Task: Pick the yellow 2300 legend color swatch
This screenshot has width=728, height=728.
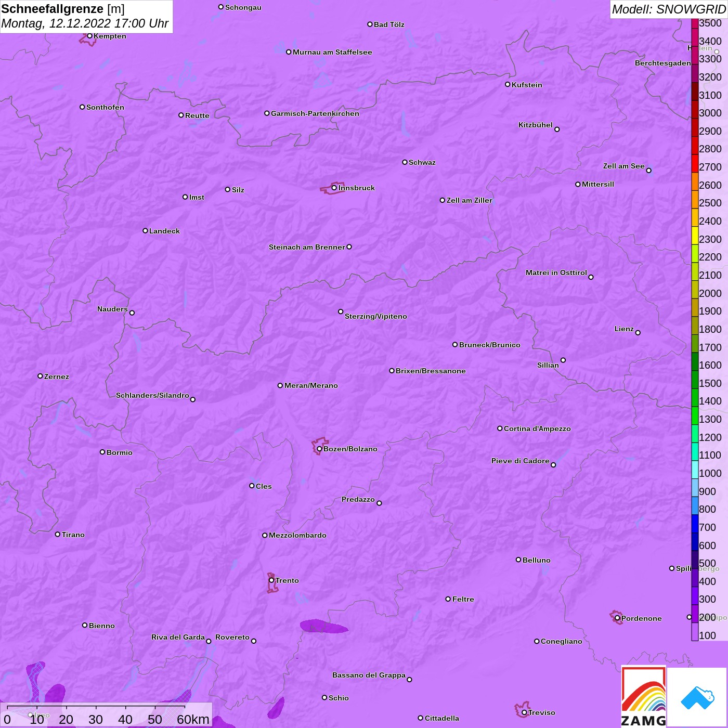Action: click(x=695, y=236)
